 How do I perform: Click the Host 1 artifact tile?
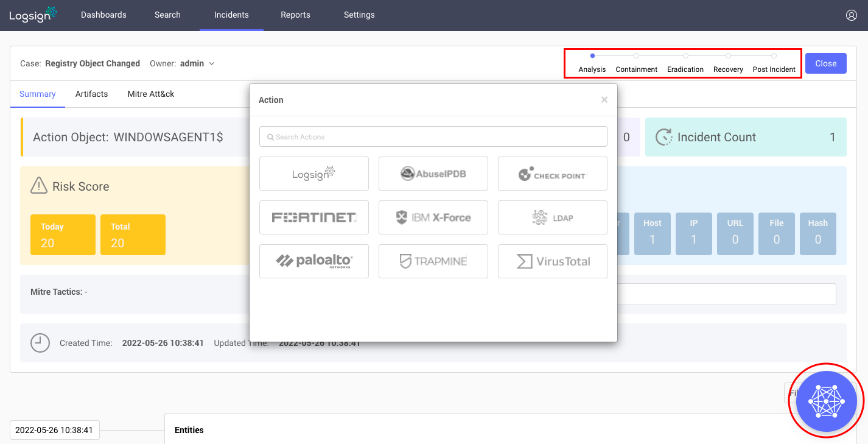653,234
